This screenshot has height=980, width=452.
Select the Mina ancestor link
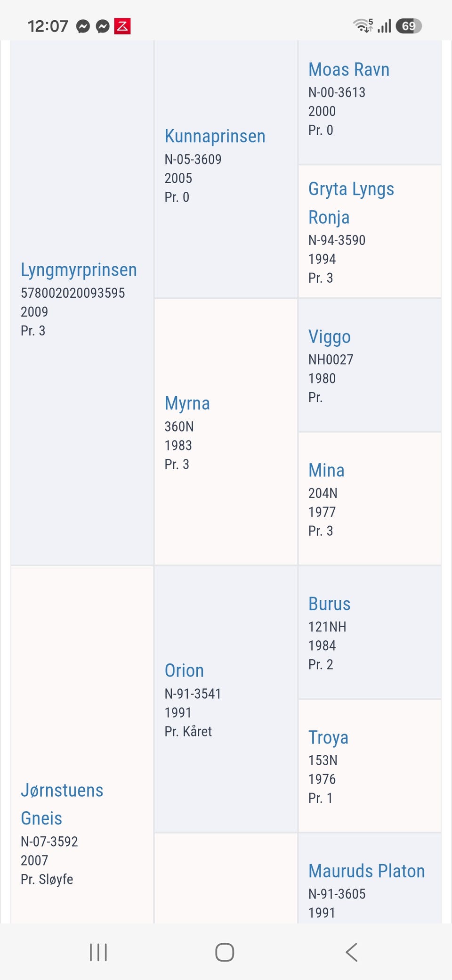point(326,470)
